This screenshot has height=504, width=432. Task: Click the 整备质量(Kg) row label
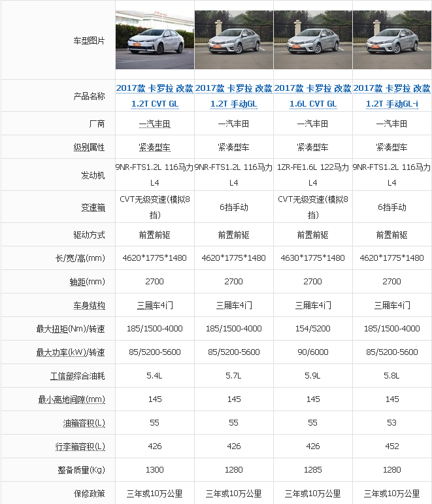(x=81, y=470)
